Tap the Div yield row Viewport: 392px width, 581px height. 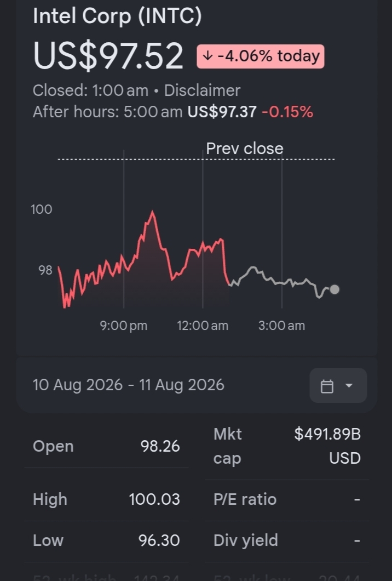point(287,540)
